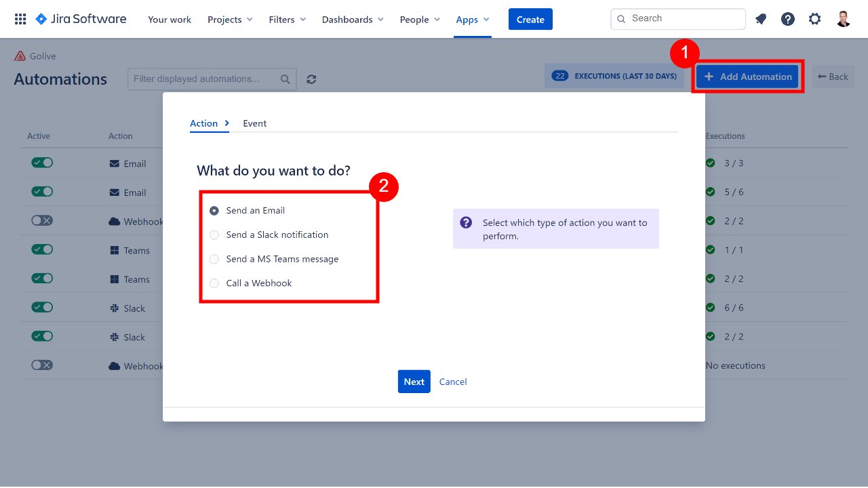Open the Dashboards dropdown menu
The image size is (868, 488).
click(352, 20)
